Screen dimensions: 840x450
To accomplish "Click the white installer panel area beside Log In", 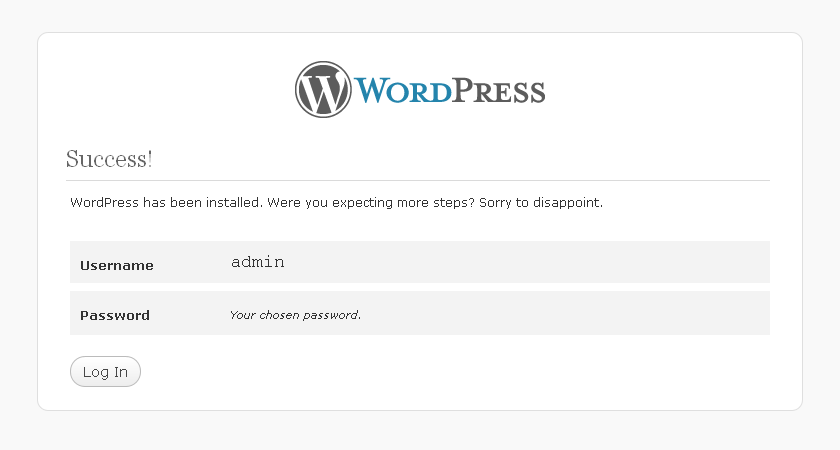I will pos(455,372).
